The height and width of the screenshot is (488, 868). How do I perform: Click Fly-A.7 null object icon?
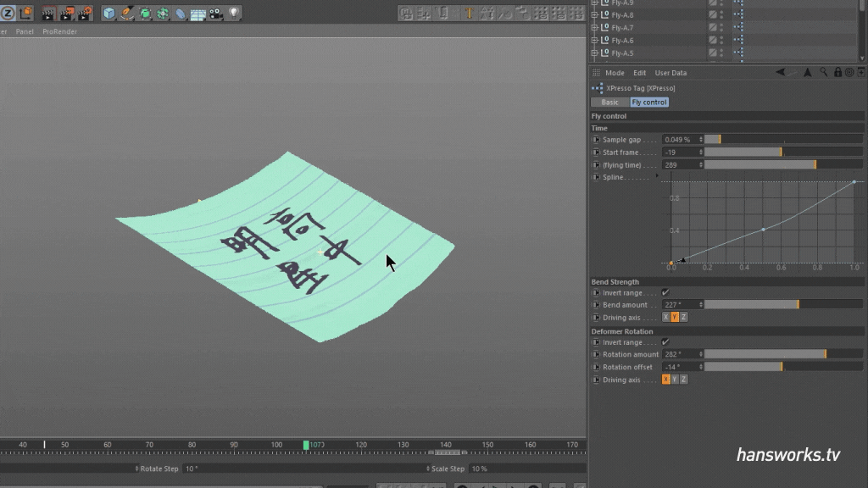pyautogui.click(x=605, y=27)
